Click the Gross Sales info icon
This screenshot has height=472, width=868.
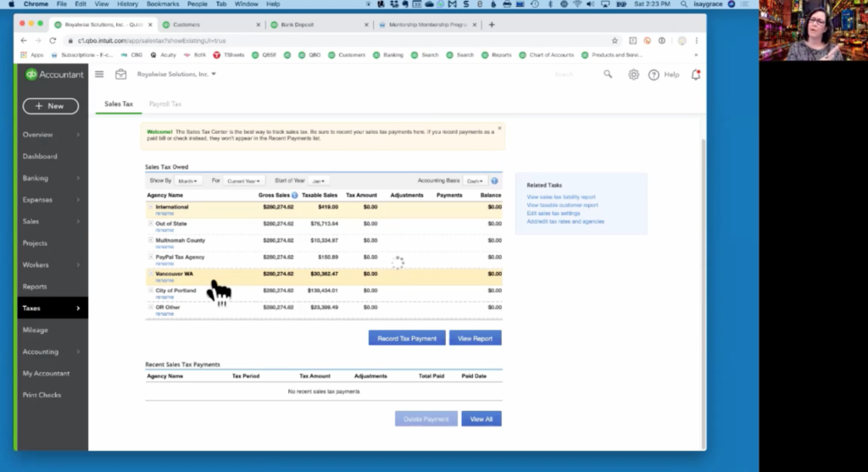(x=294, y=196)
